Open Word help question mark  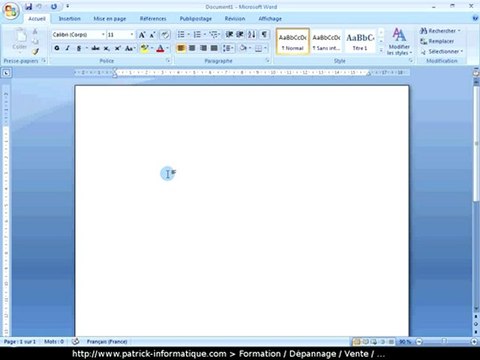click(x=475, y=18)
